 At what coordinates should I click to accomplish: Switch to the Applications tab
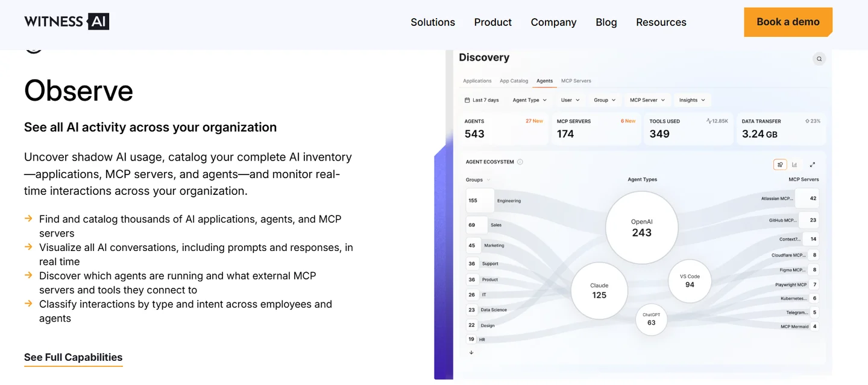point(477,81)
